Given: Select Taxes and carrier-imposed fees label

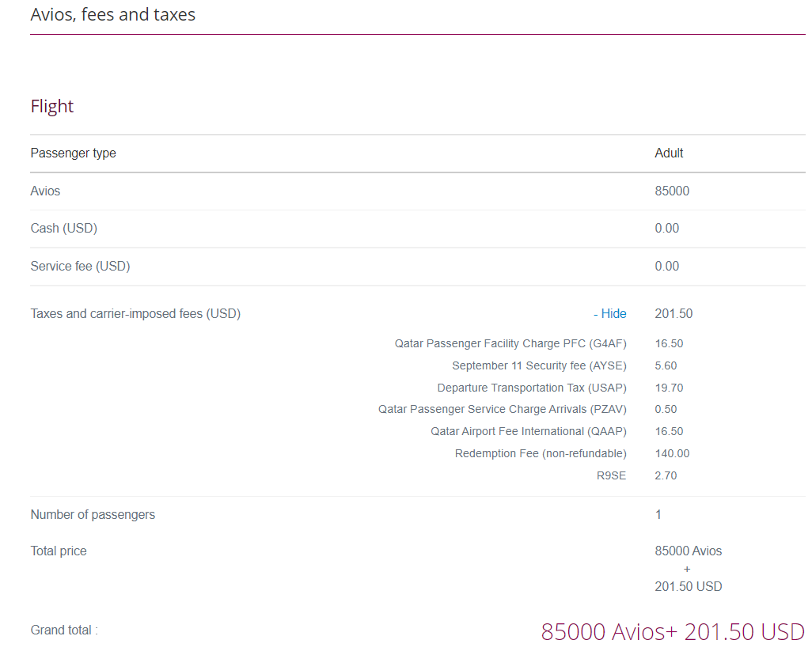Looking at the screenshot, I should (135, 313).
